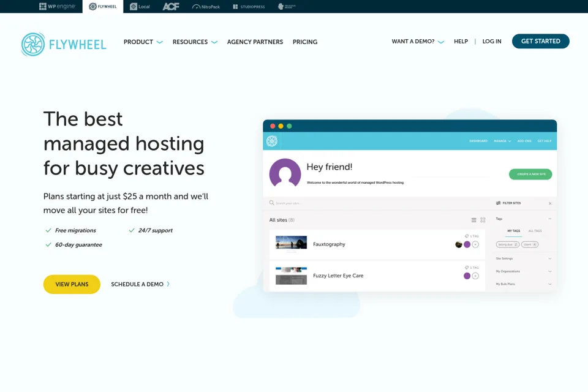Viewport: 588px width, 392px height.
Task: Click the Flywheel icon in the dashboard bar
Action: (272, 141)
